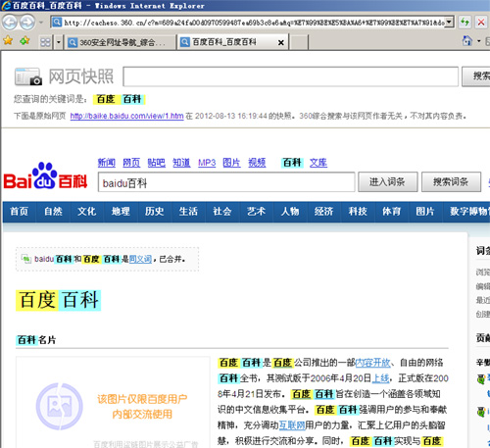490x448 pixels.
Task: Open the 同义词 link in merge notice
Action: pyautogui.click(x=140, y=259)
